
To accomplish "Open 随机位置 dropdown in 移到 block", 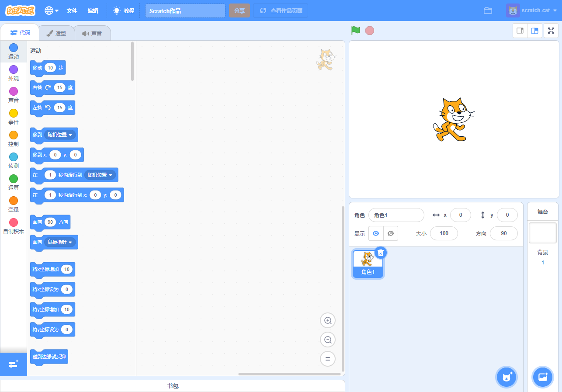I will click(60, 135).
